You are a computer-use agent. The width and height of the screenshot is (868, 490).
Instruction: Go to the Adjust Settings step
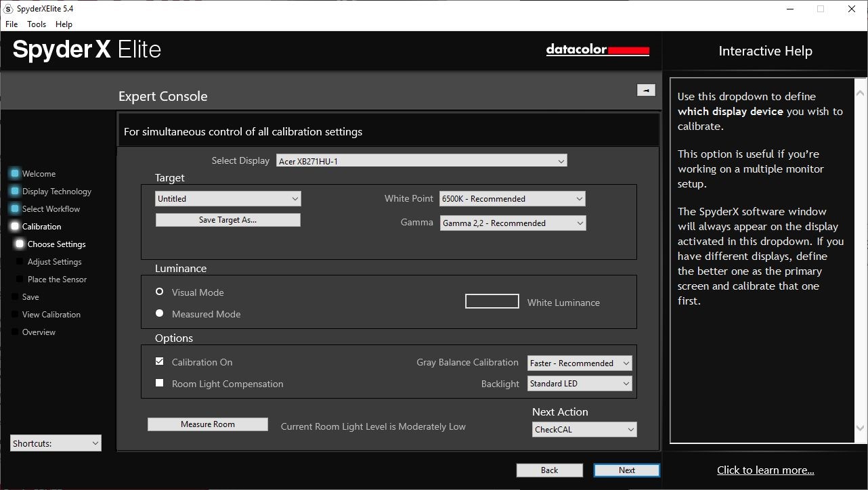[x=55, y=262]
